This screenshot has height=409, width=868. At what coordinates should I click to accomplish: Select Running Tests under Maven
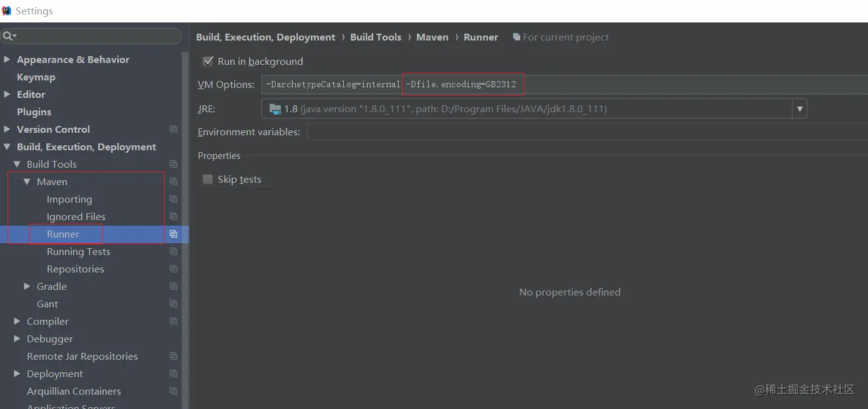(x=79, y=252)
